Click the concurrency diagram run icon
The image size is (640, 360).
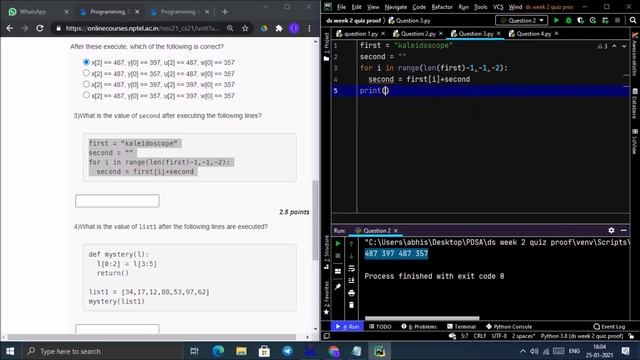pos(605,20)
